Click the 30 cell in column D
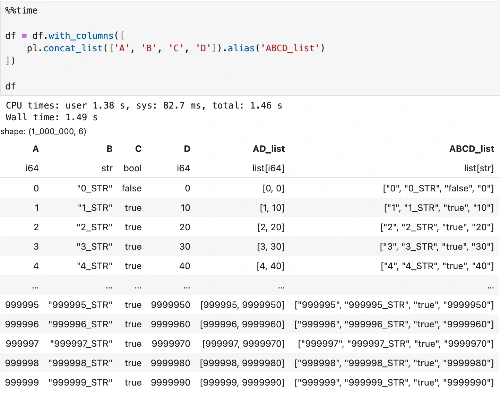Viewport: 500px width, 396px height. (185, 247)
